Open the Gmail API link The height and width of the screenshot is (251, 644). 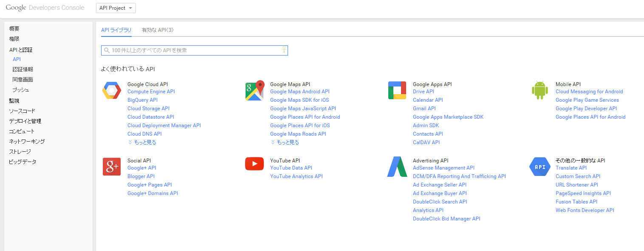424,109
